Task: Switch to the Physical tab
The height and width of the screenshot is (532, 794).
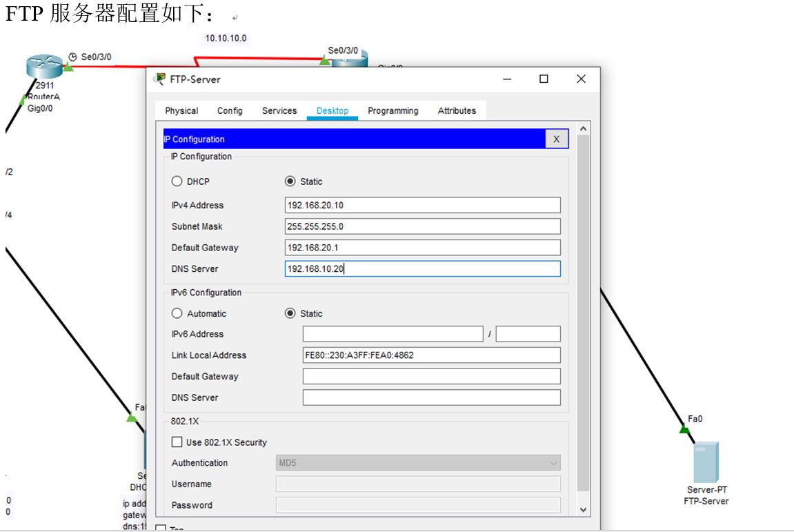Action: coord(181,110)
